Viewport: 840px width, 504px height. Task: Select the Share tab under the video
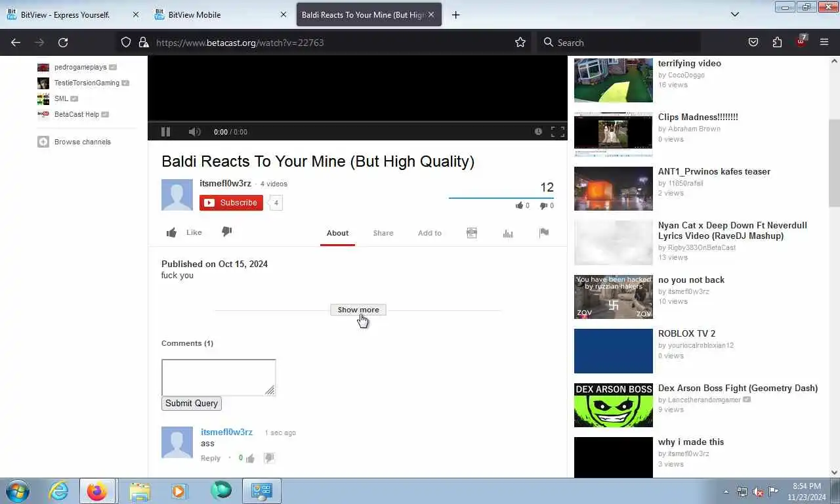pyautogui.click(x=383, y=233)
